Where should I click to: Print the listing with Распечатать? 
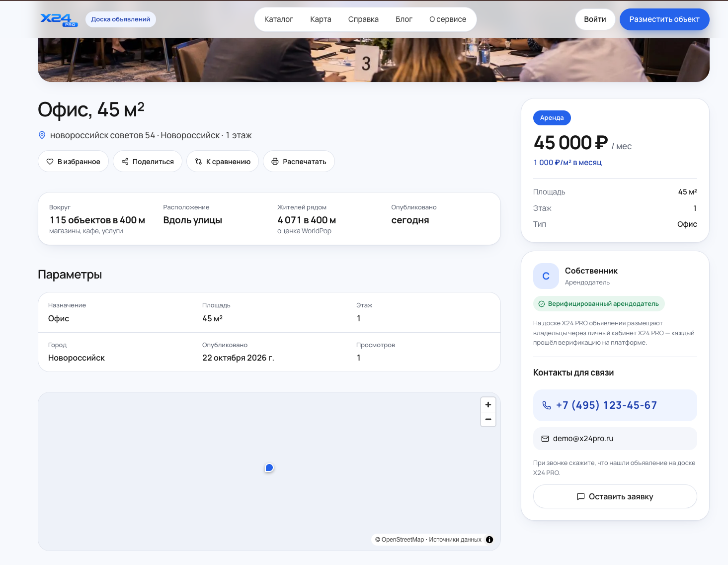click(299, 161)
